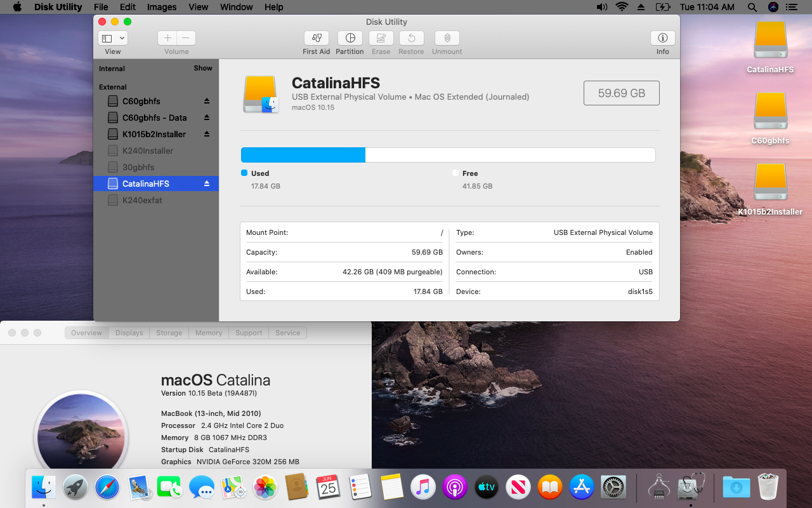Viewport: 812px width, 508px height.
Task: Open the Help menu
Action: point(274,7)
